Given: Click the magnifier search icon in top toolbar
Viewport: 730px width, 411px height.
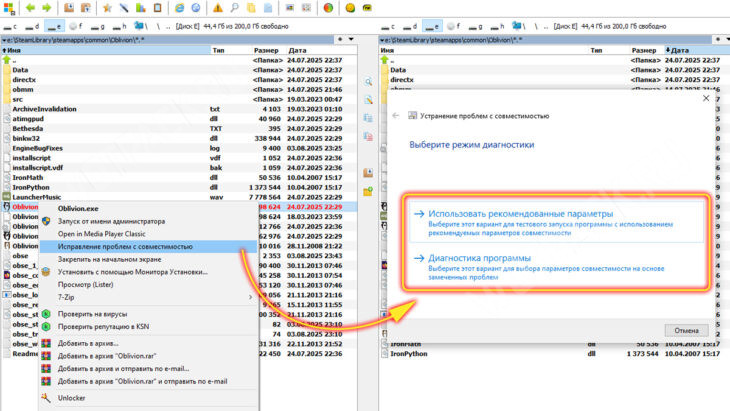Looking at the screenshot, I should (234, 8).
